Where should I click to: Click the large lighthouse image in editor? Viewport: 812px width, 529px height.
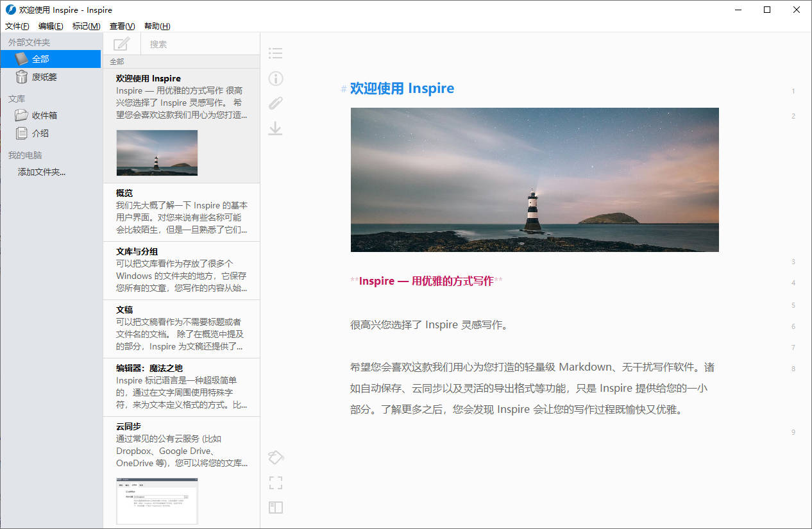tap(535, 180)
